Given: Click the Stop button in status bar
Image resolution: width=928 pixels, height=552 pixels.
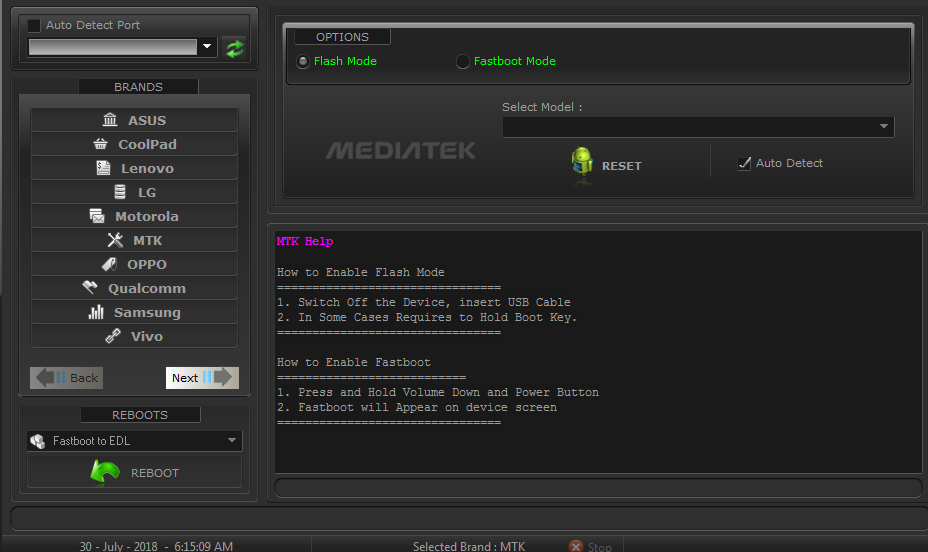Looking at the screenshot, I should (x=590, y=547).
